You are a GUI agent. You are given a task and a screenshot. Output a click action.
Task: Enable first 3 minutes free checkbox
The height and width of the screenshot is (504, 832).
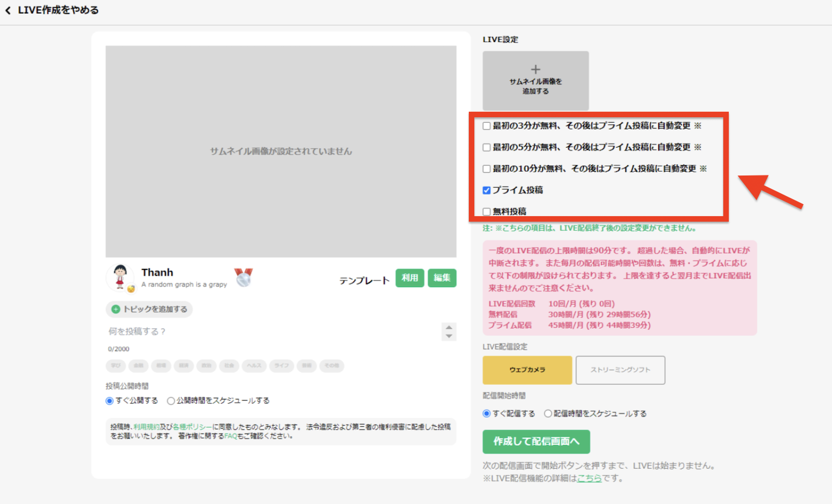[486, 126]
